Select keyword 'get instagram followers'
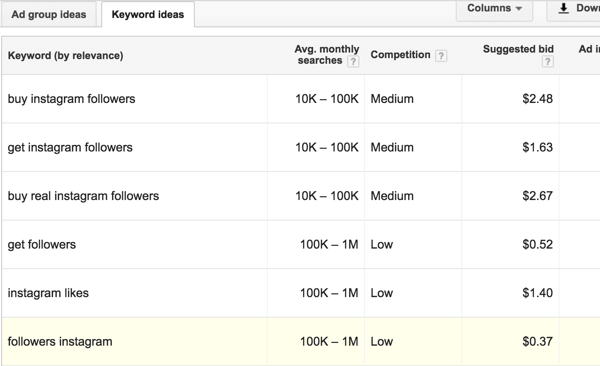The width and height of the screenshot is (600, 366). (70, 147)
